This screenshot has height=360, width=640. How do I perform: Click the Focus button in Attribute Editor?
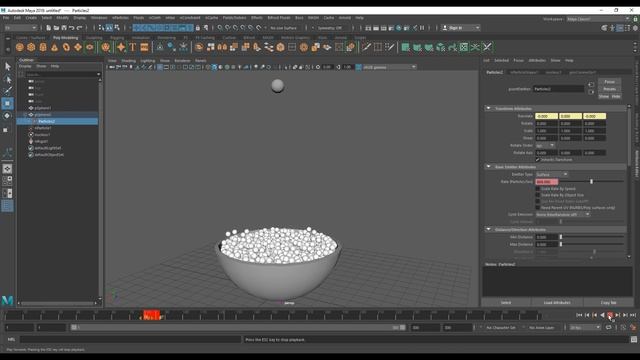[609, 82]
